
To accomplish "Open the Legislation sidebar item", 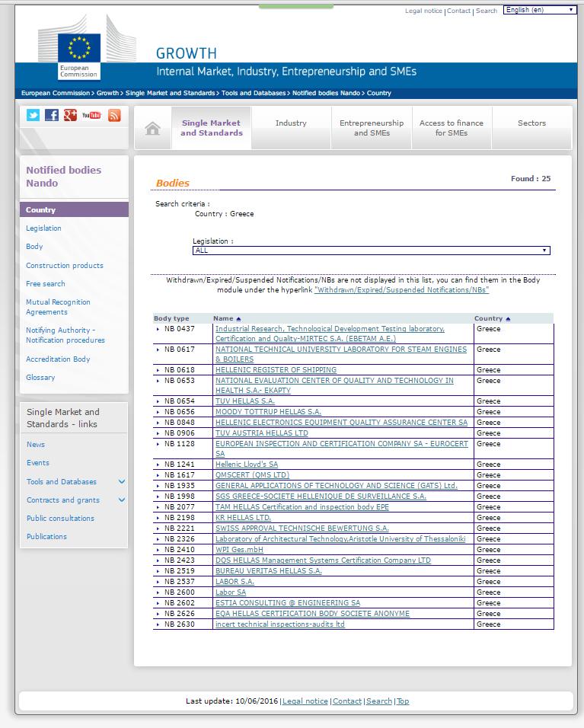I will tap(43, 228).
